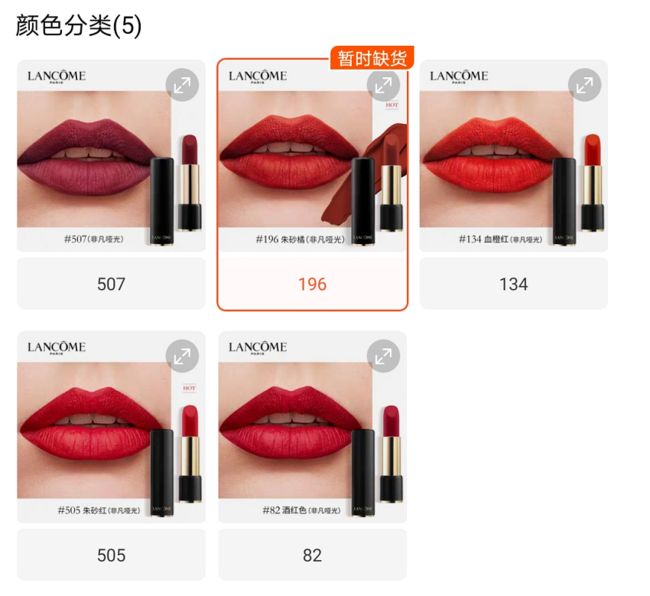The height and width of the screenshot is (596, 650).
Task: Click the Lancôme logo on 134 card
Action: (x=458, y=76)
